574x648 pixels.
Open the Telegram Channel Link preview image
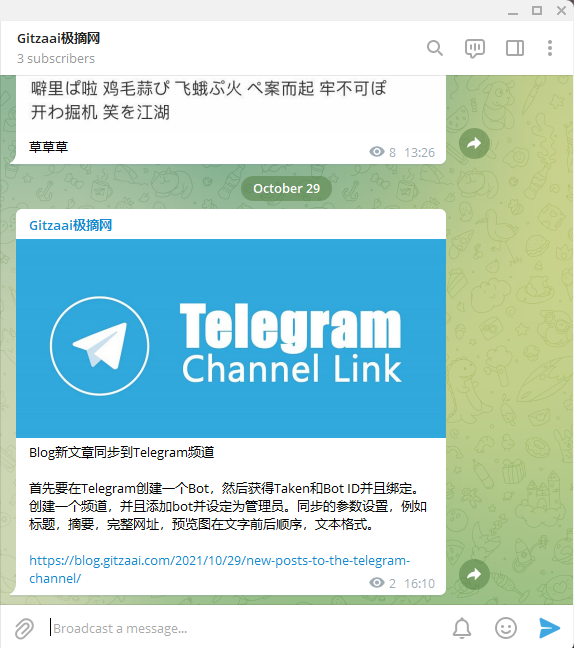pos(231,338)
